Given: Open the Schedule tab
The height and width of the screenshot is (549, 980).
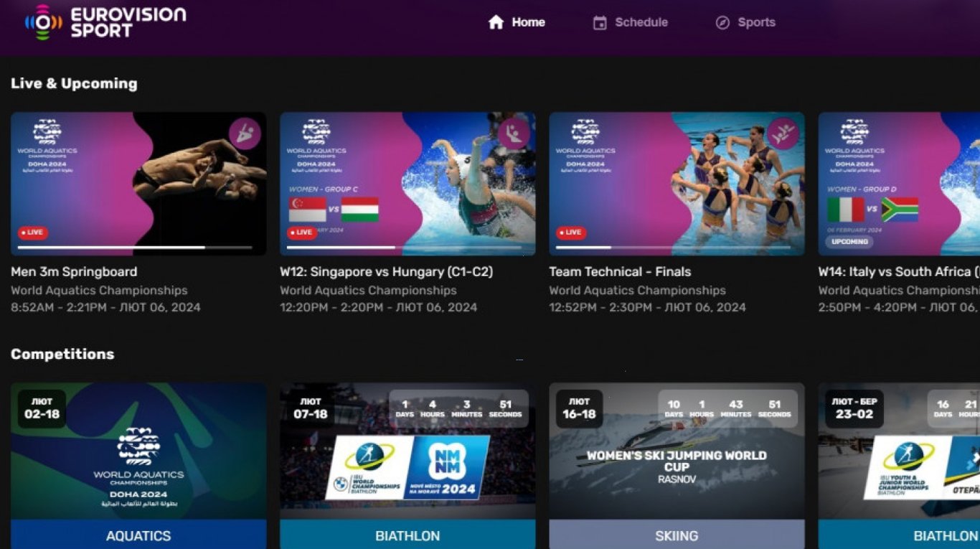Looking at the screenshot, I should pyautogui.click(x=641, y=22).
